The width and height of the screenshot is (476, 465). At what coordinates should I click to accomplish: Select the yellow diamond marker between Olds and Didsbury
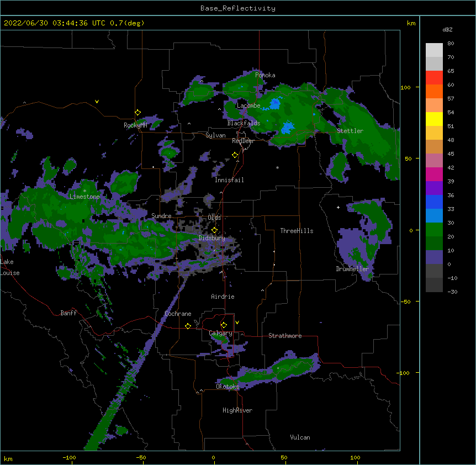pyautogui.click(x=214, y=230)
